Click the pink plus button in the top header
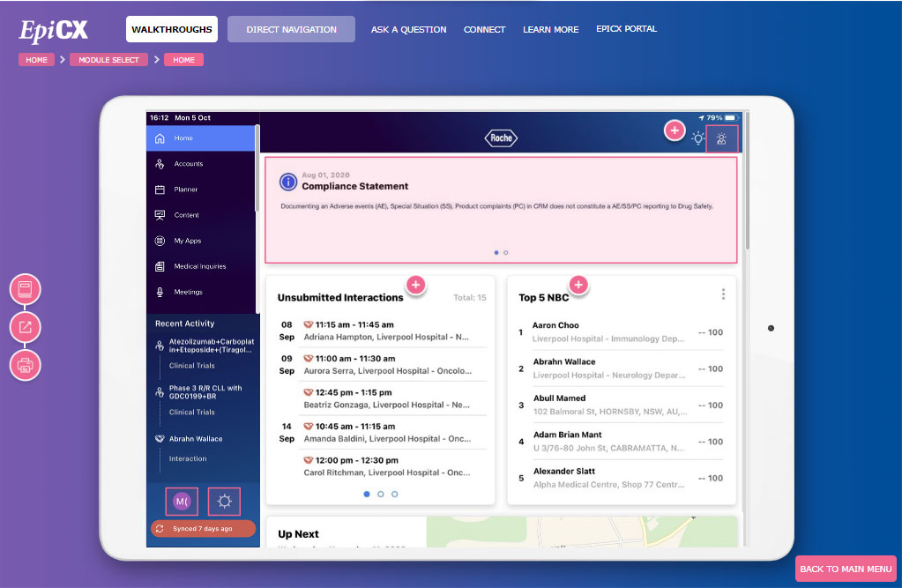 [675, 130]
